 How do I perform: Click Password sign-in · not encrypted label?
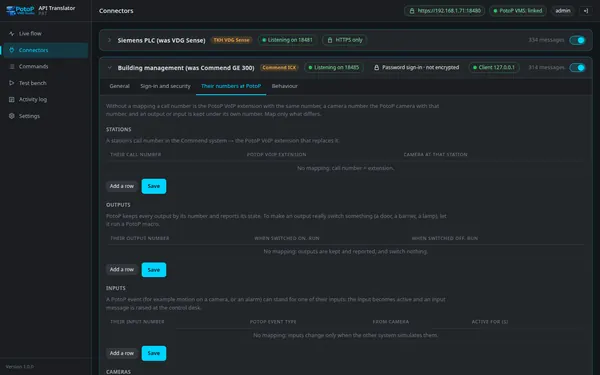421,68
